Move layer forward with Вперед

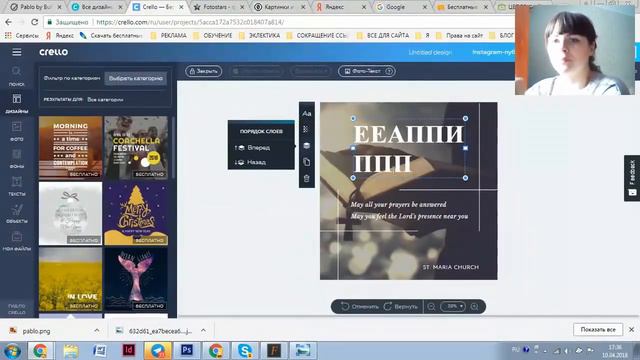point(252,148)
